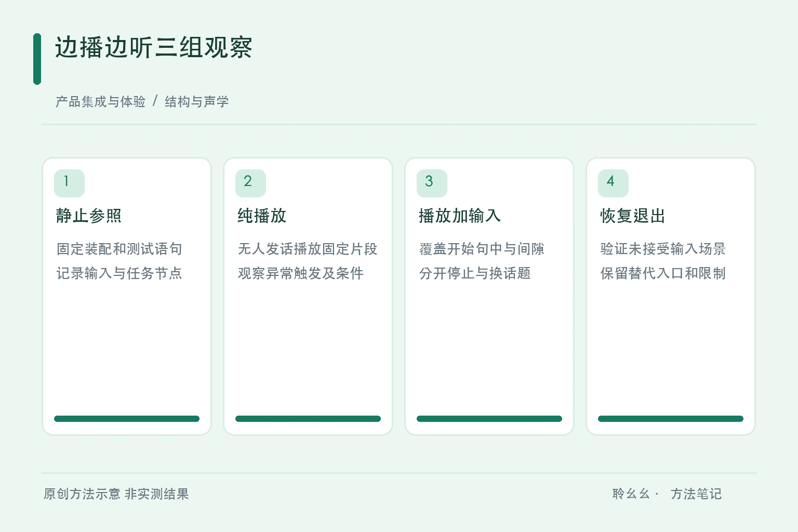Viewport: 798px width, 532px height.
Task: Click the number 1 badge on 静止参照 card
Action: 69,183
